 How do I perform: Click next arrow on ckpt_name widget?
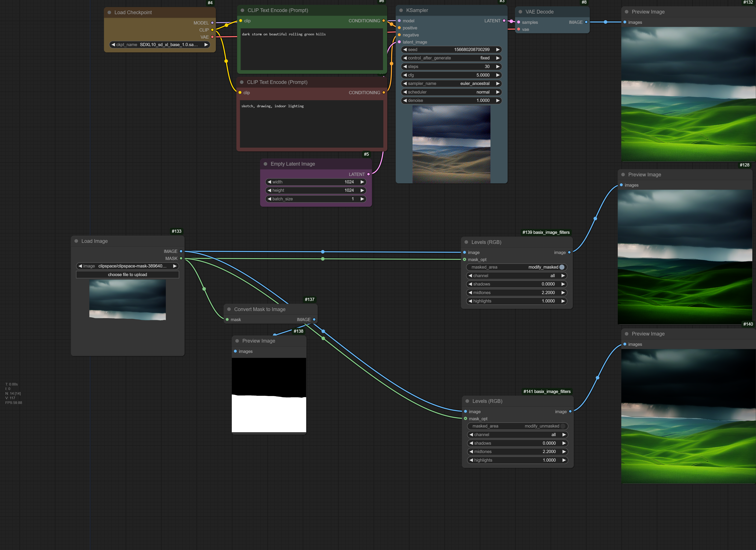point(206,45)
